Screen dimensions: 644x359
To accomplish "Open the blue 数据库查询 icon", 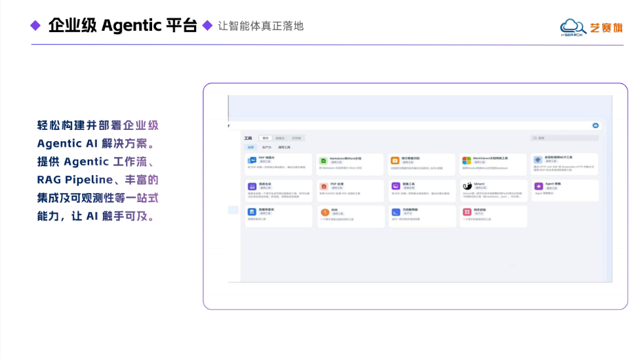I will pyautogui.click(x=252, y=212).
